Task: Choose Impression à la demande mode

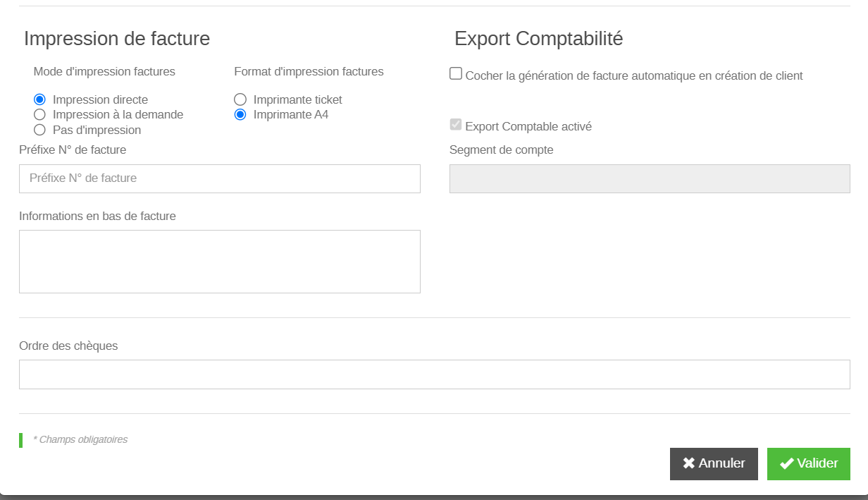Action: 40,114
